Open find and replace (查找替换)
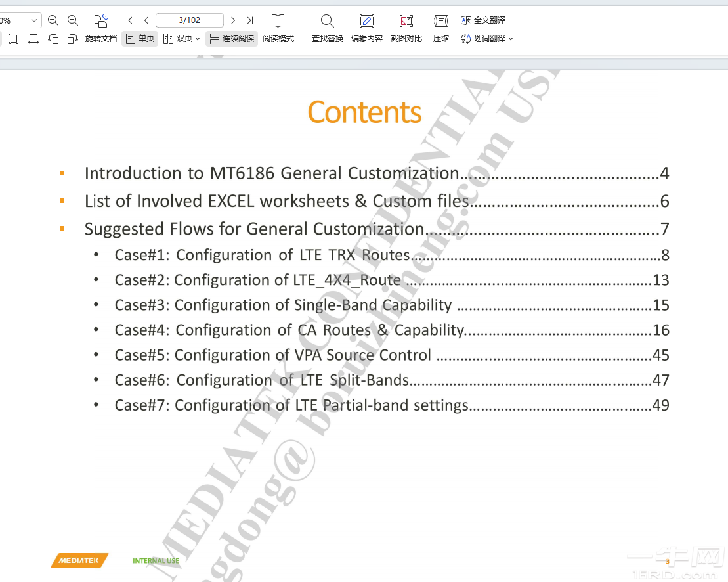 click(x=327, y=28)
